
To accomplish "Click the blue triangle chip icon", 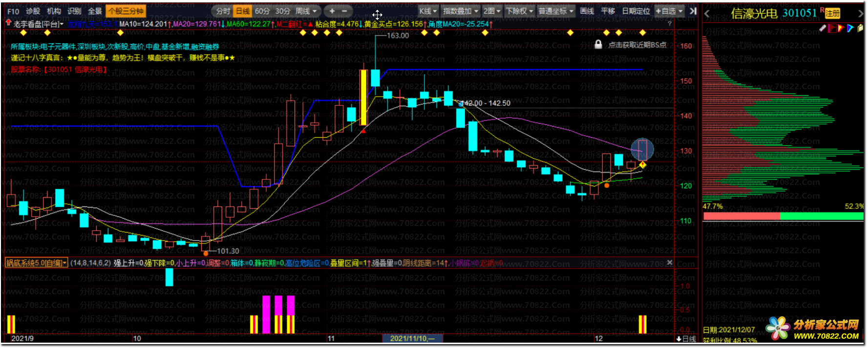I will [850, 28].
